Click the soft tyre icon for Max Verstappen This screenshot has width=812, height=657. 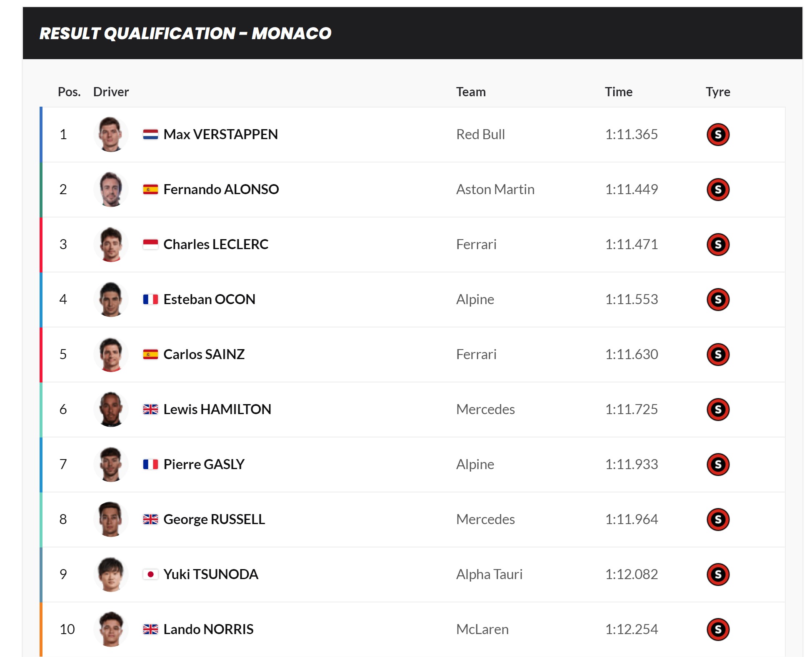coord(718,135)
